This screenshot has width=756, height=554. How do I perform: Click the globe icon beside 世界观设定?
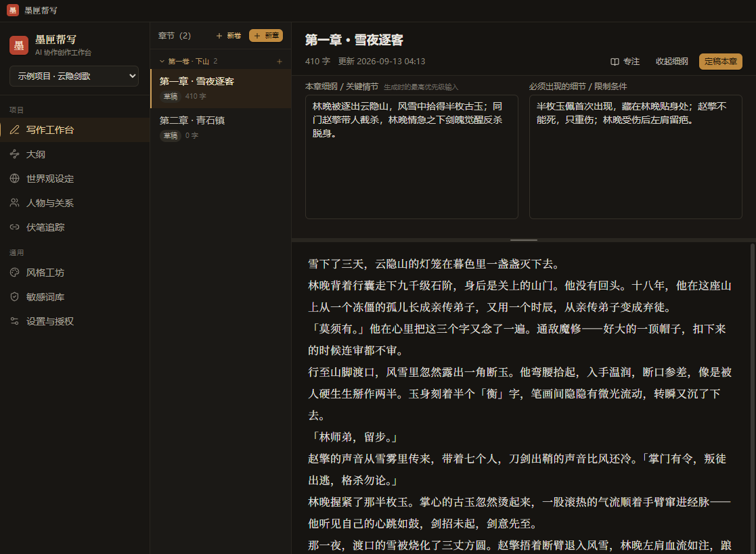[x=14, y=179]
